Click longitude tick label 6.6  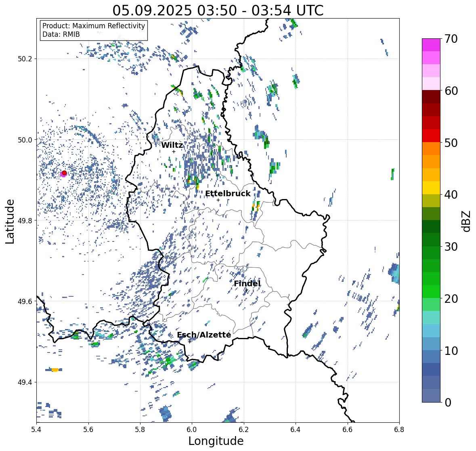coord(348,429)
